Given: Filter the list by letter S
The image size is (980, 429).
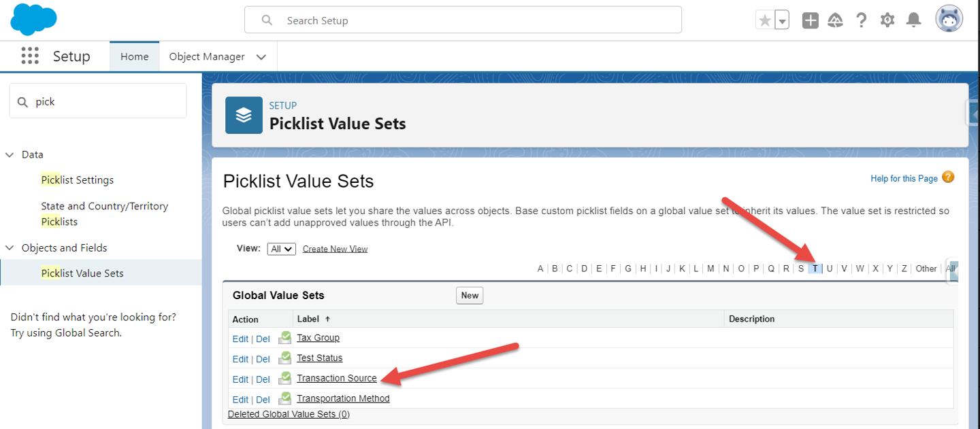Looking at the screenshot, I should point(801,269).
